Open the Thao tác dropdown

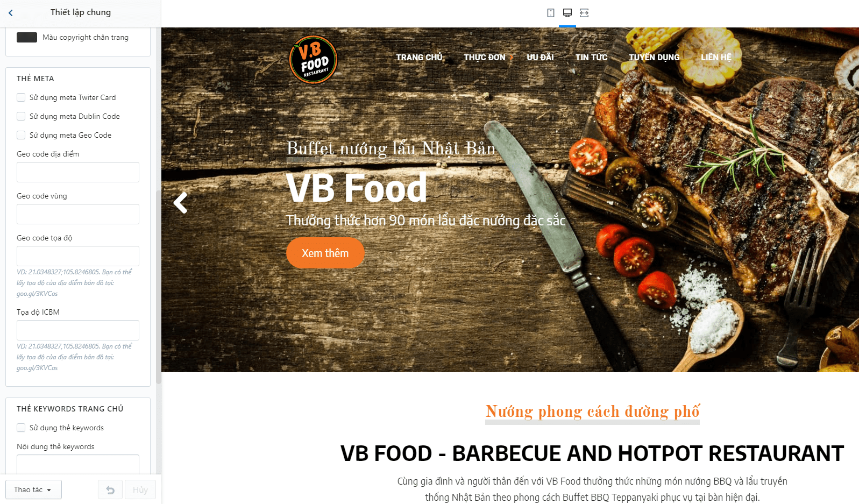[33, 489]
